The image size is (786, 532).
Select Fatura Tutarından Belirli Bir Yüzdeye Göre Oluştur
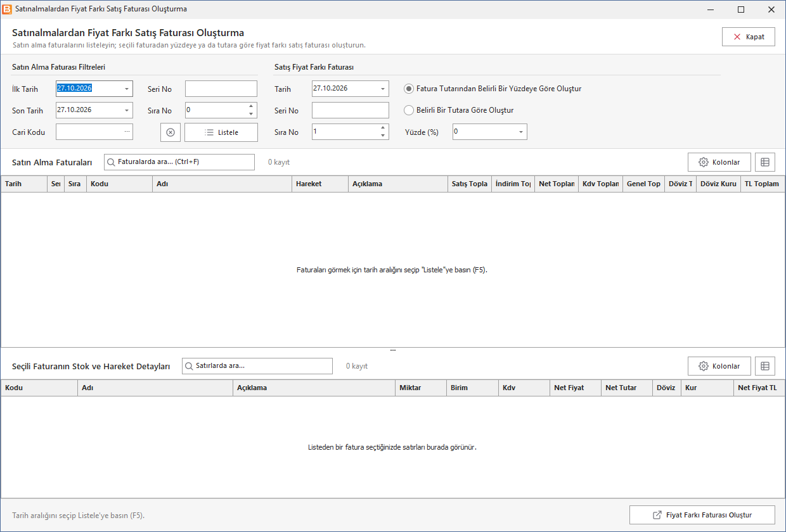coord(493,89)
